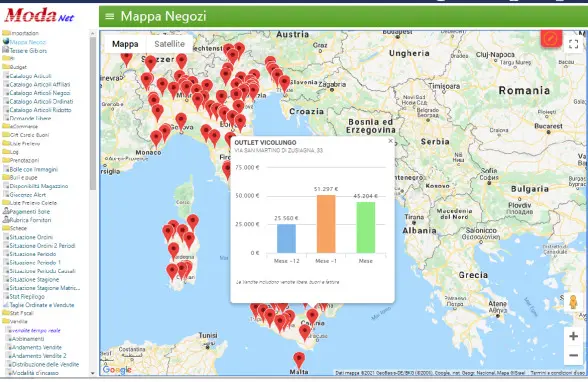
Task: Collapse the Vendite folder in tree
Action: pos(15,321)
